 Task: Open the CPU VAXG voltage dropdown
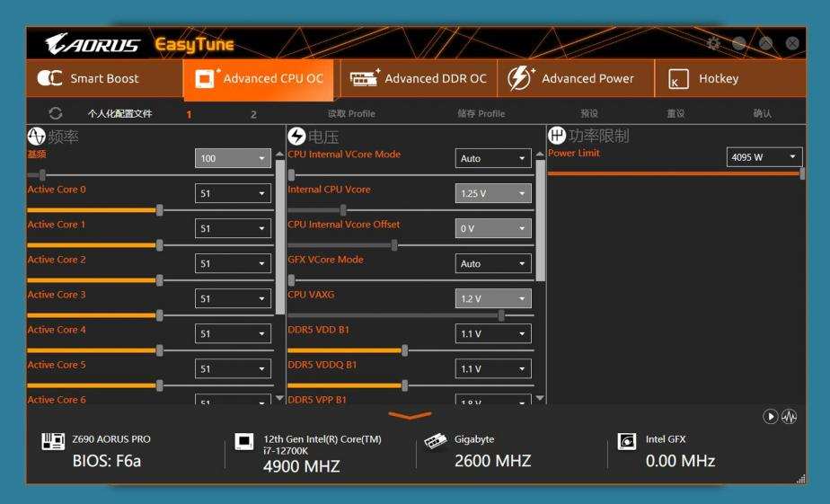(x=493, y=298)
